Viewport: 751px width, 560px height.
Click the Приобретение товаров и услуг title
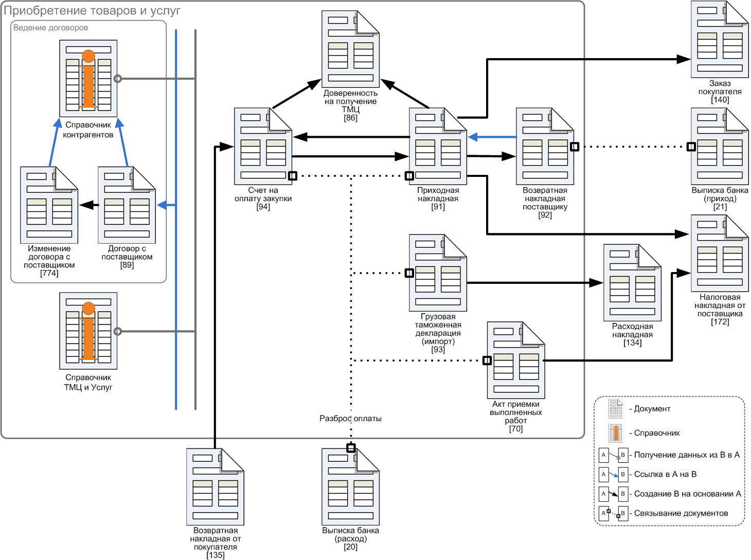[92, 11]
